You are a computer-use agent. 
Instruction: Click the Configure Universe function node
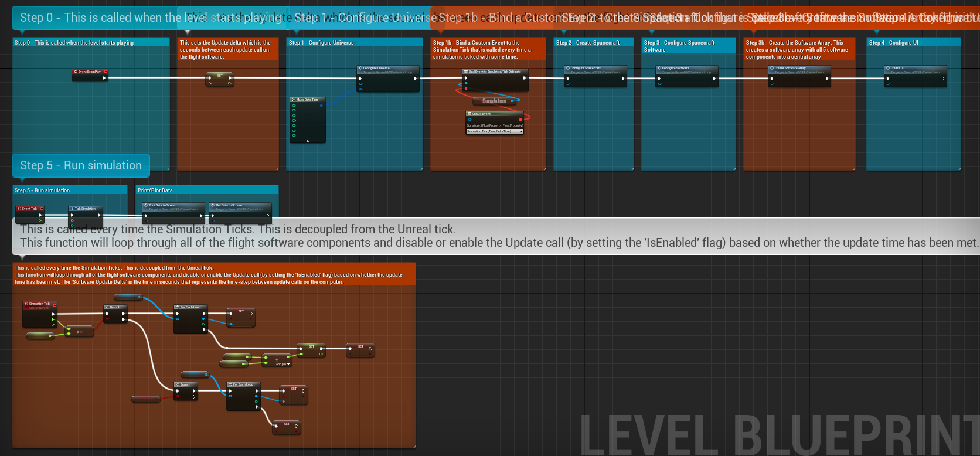coord(388,69)
